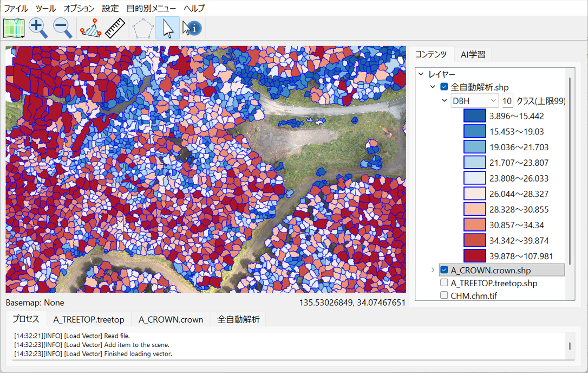Open the DBH attribute dropdown
This screenshot has height=373, width=588.
pos(475,101)
